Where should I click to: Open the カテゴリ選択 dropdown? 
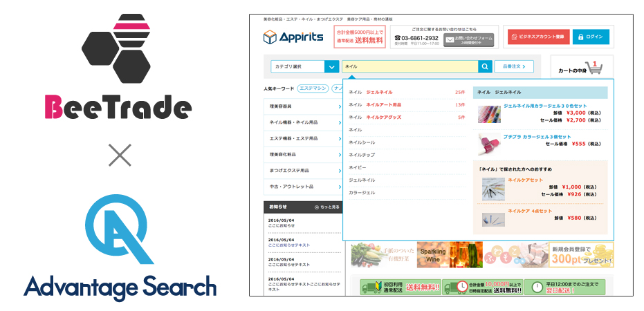tap(305, 66)
